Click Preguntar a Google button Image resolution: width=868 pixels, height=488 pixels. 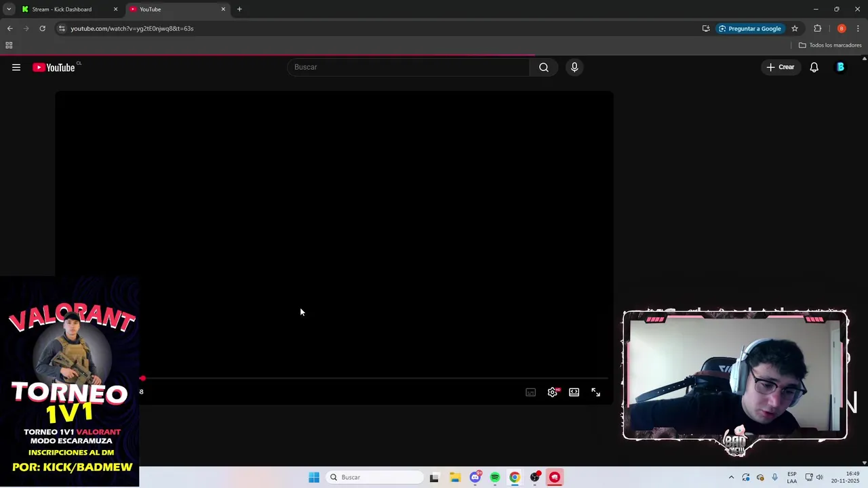click(750, 28)
